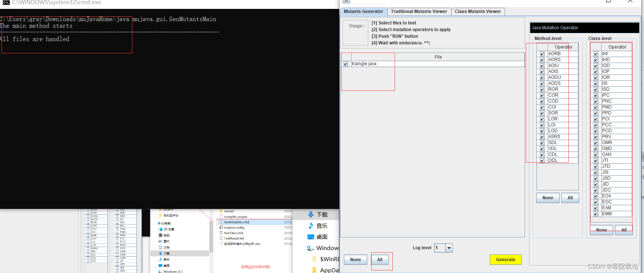Click the GenMutants.cmd file icon in Explorer
Viewport: 644px width, 273px height.
click(x=221, y=222)
